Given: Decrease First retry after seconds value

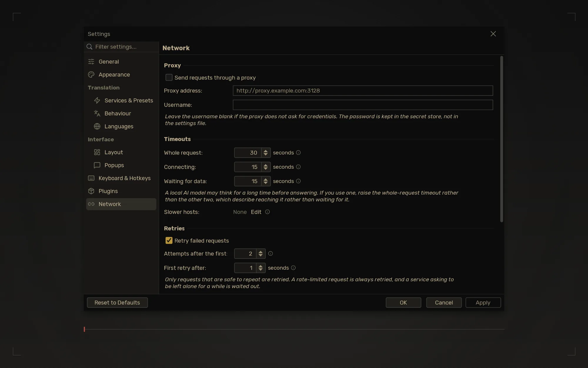Looking at the screenshot, I should pos(260,270).
